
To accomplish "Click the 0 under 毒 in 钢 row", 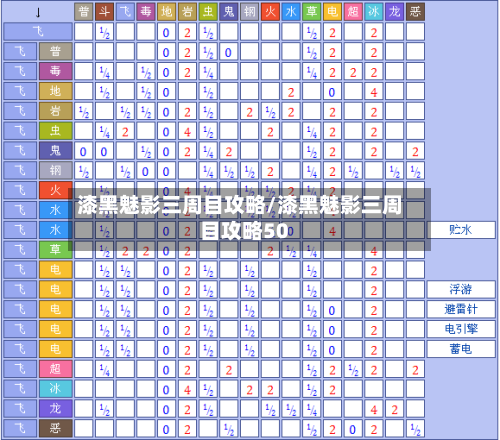I will click(146, 172).
